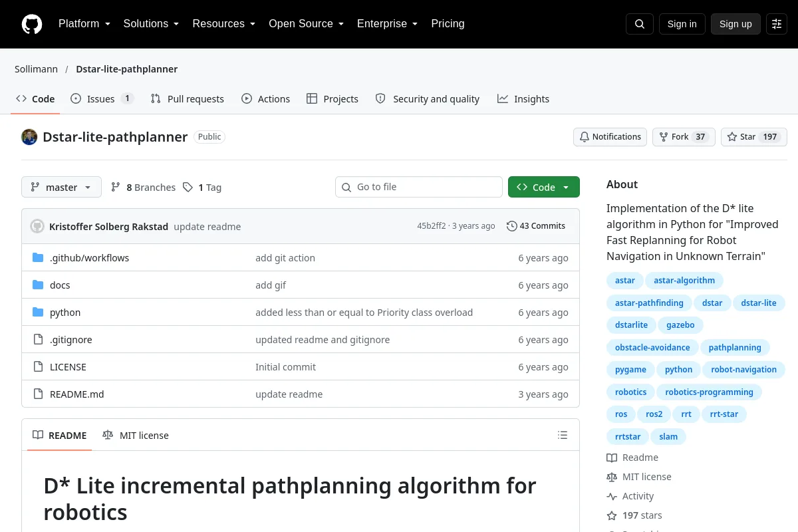Screen dimensions: 798x532
Task: Click the Sign in button
Action: (682, 24)
